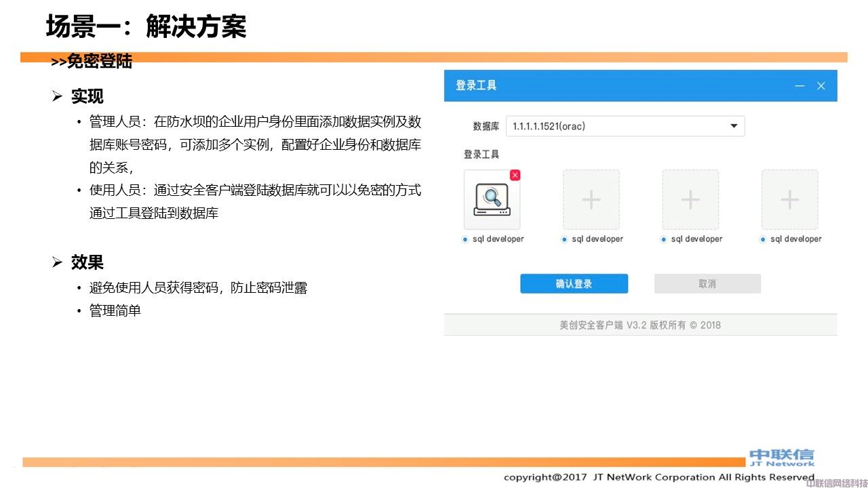Viewport: 868px width, 488px height.
Task: Click the bullet starting with 使用人员
Action: click(255, 202)
